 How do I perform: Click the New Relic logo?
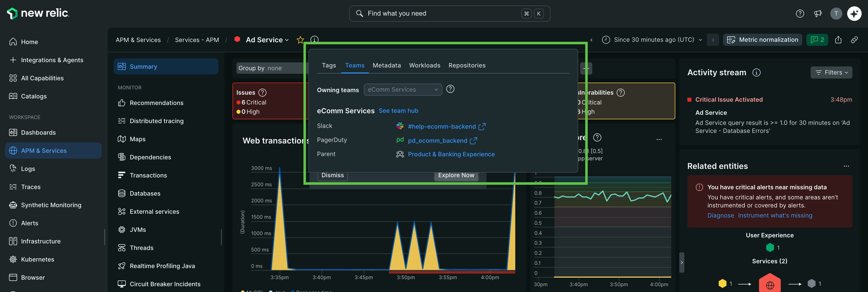tap(38, 13)
